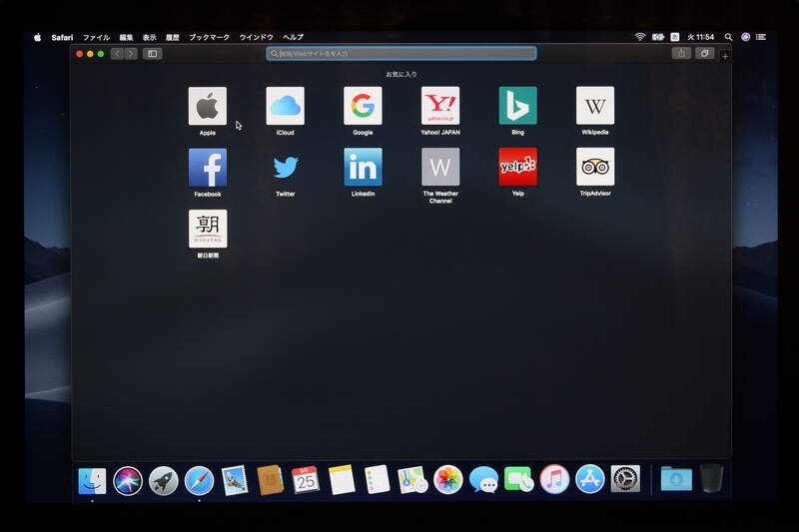Click the Share toolbar button

[681, 53]
